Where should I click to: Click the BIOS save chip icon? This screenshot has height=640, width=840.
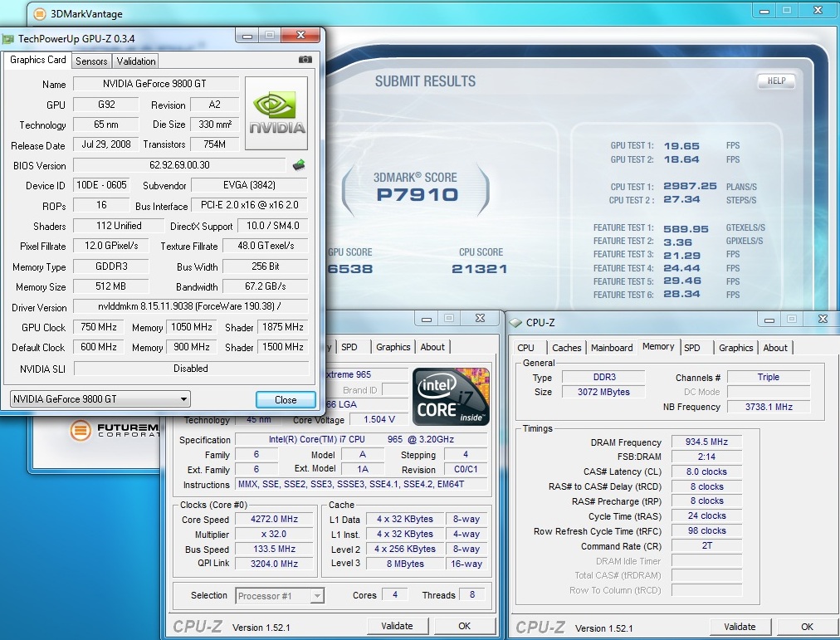(299, 164)
